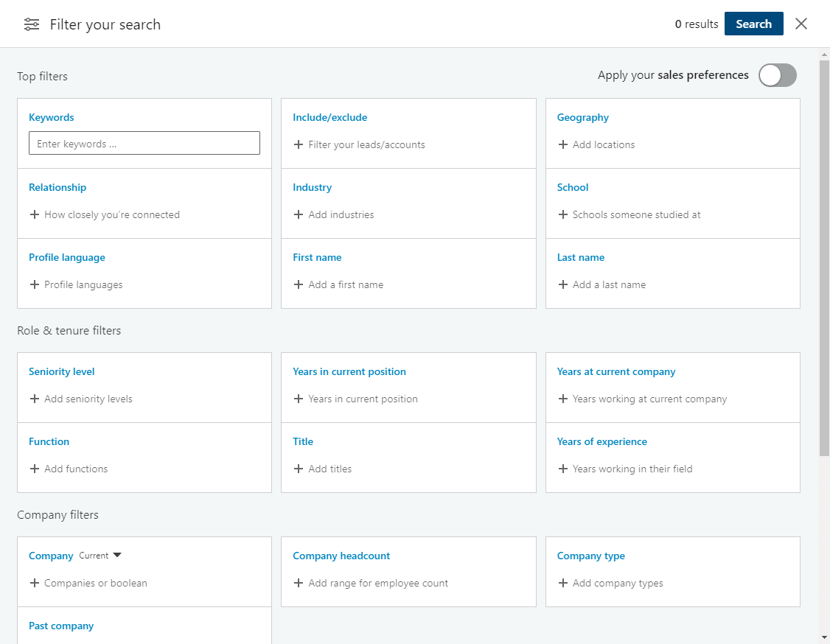This screenshot has width=830, height=644.
Task: Open the Title filter heading
Action: 303,441
